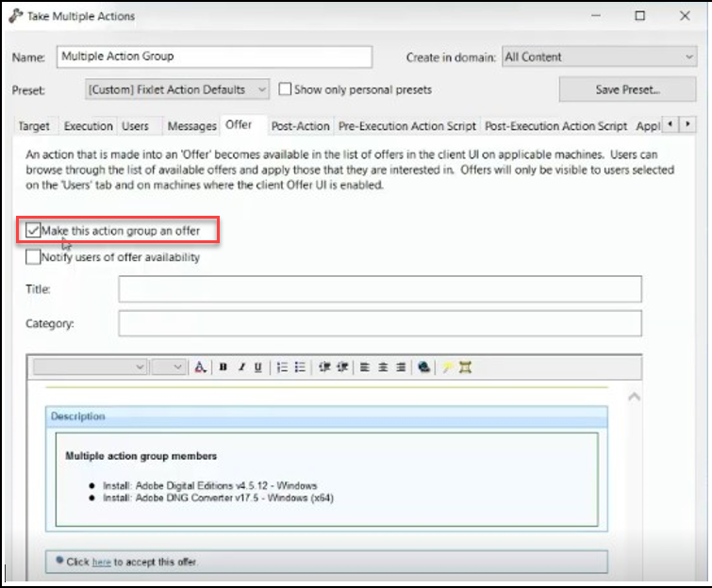Check 'Show only personal presets'
This screenshot has height=588, width=712.
285,89
